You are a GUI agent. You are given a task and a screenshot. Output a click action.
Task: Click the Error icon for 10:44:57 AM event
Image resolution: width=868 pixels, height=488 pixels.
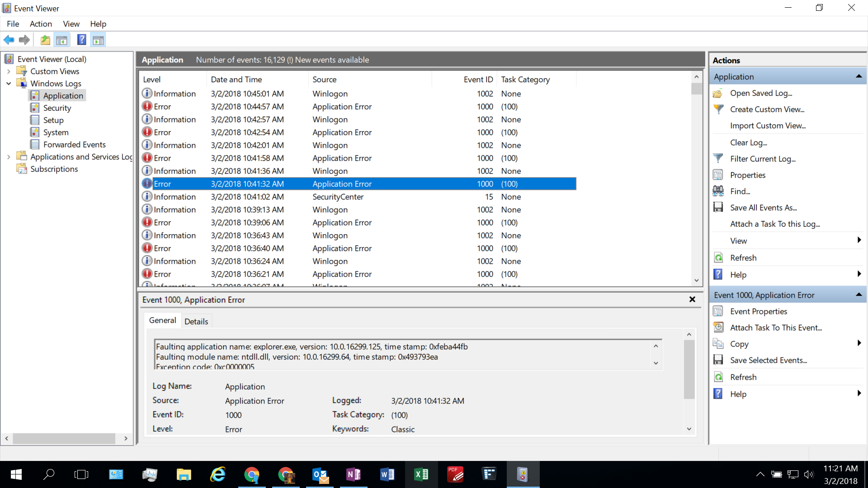tap(147, 106)
